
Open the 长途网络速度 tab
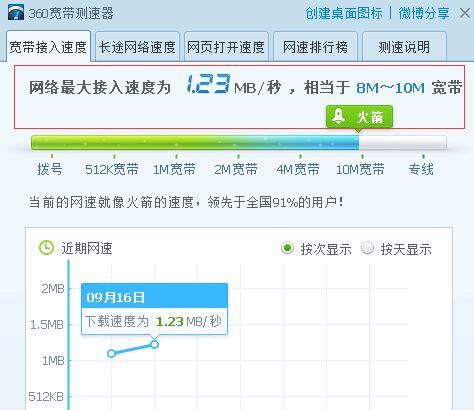pyautogui.click(x=137, y=47)
